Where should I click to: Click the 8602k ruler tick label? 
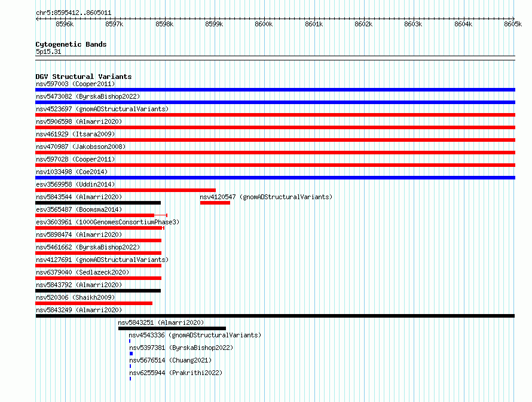(363, 24)
